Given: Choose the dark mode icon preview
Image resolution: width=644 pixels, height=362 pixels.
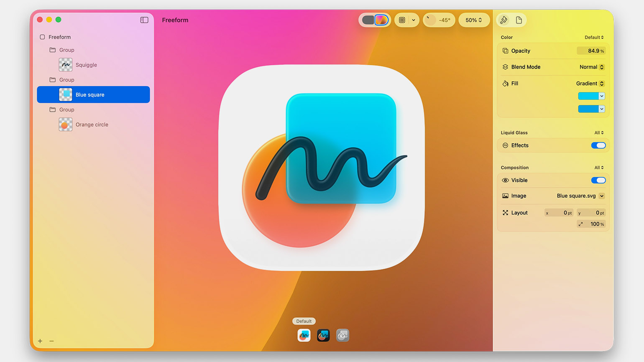Looking at the screenshot, I should [323, 335].
